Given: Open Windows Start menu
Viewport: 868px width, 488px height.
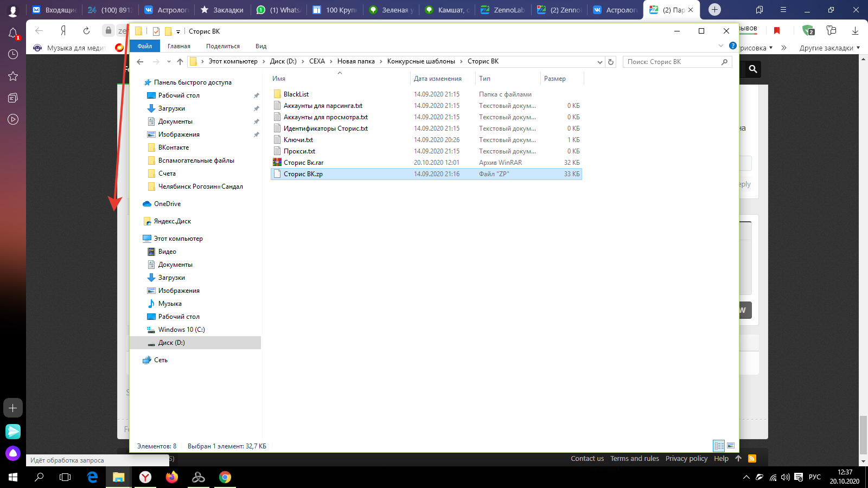Looking at the screenshot, I should pyautogui.click(x=13, y=477).
